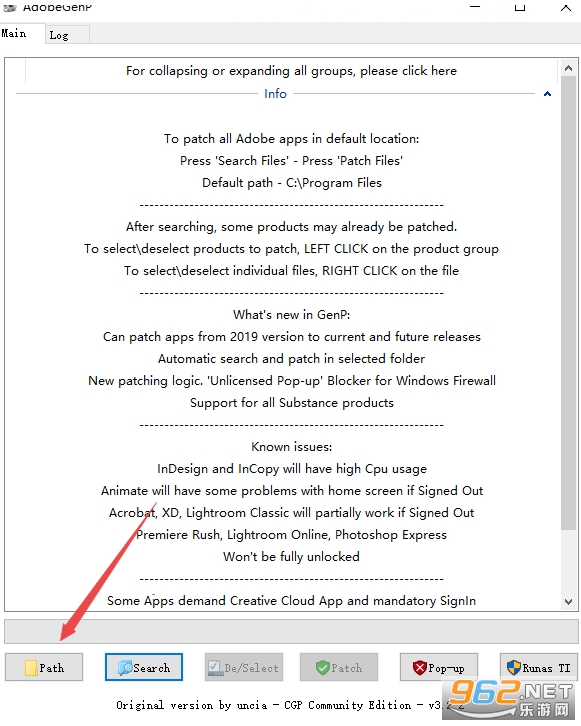581x726 pixels.
Task: Minimize the AdobeGenP window
Action: point(475,7)
